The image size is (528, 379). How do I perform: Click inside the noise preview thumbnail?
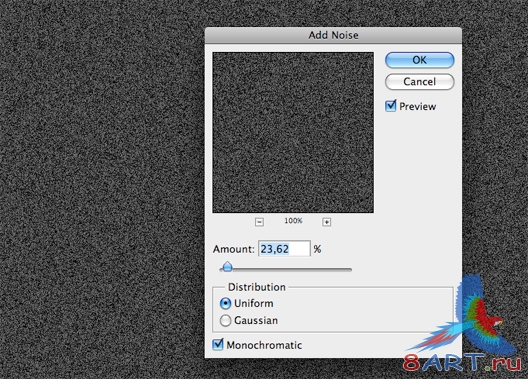(293, 132)
